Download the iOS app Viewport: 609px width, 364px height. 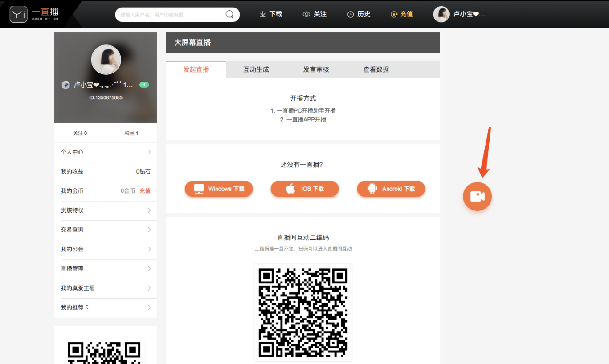(305, 189)
